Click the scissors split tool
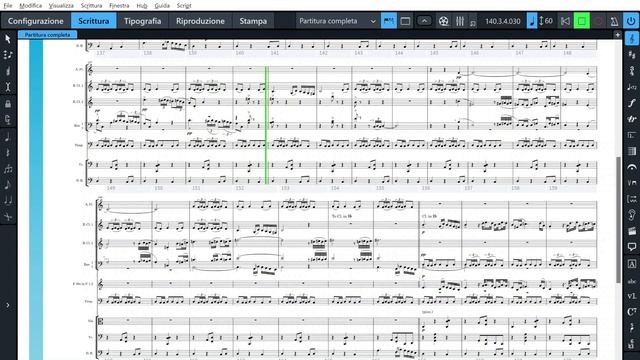 tap(8, 217)
